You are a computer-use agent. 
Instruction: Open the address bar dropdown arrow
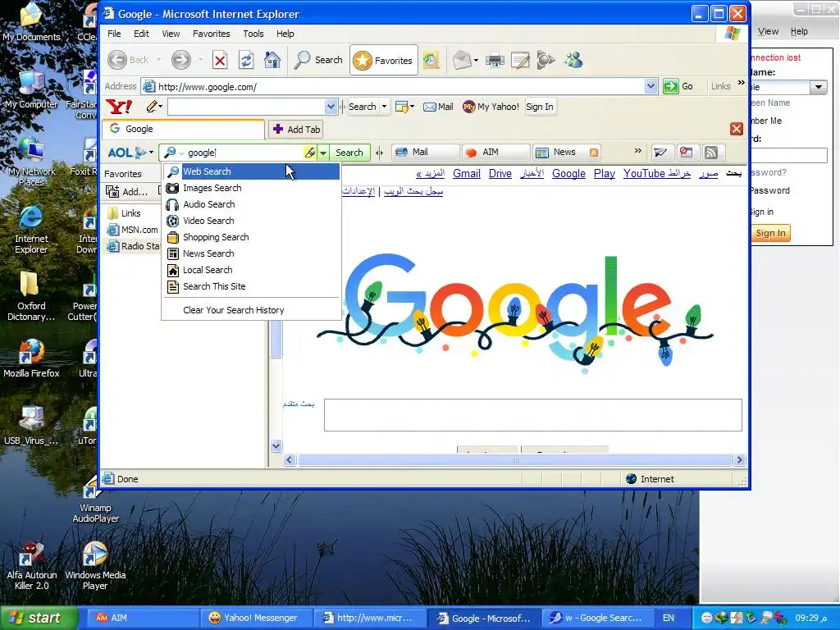tap(651, 86)
